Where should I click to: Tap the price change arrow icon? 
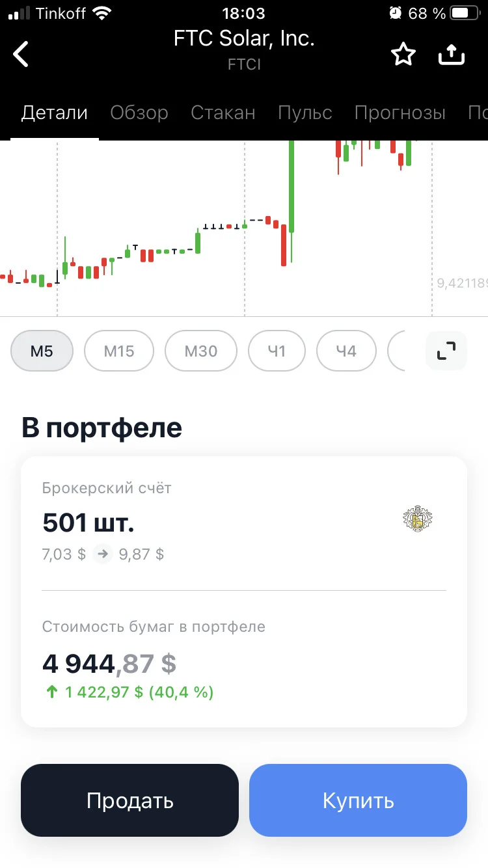pos(102,554)
